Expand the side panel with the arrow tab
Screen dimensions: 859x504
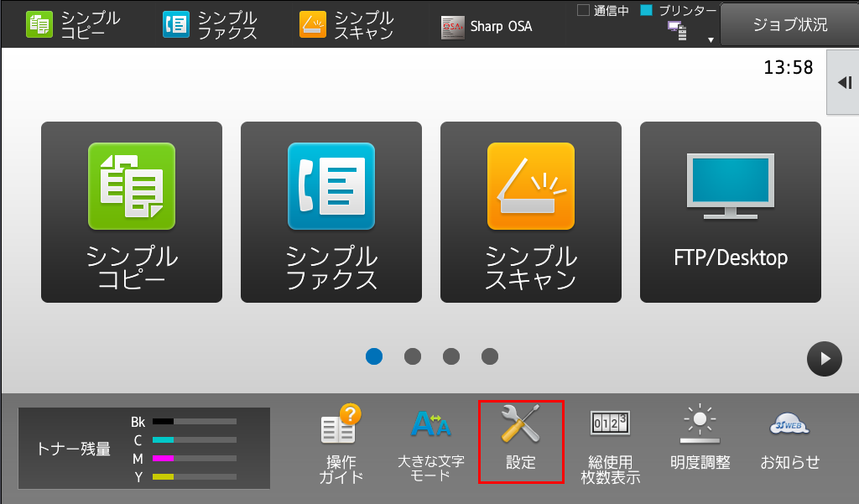coord(844,81)
